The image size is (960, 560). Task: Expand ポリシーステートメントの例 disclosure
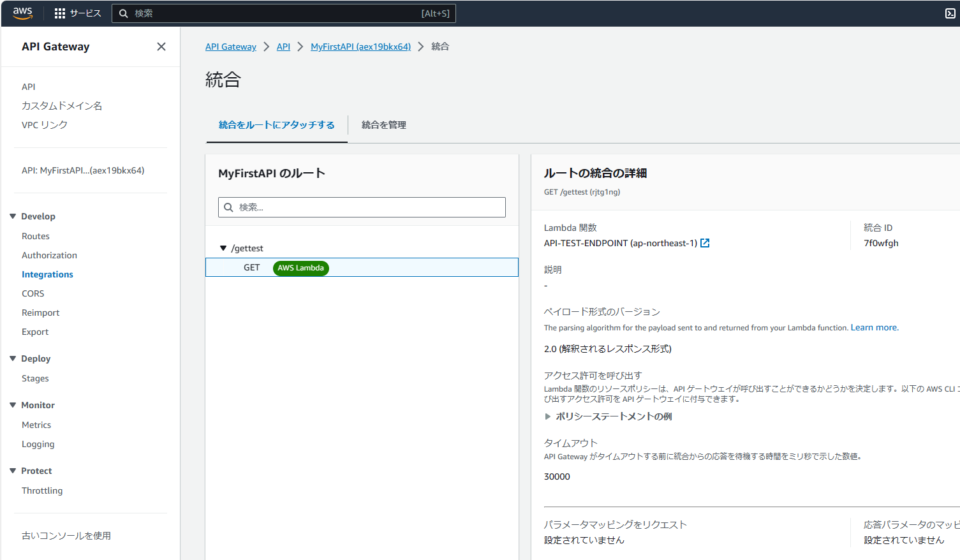(x=547, y=416)
